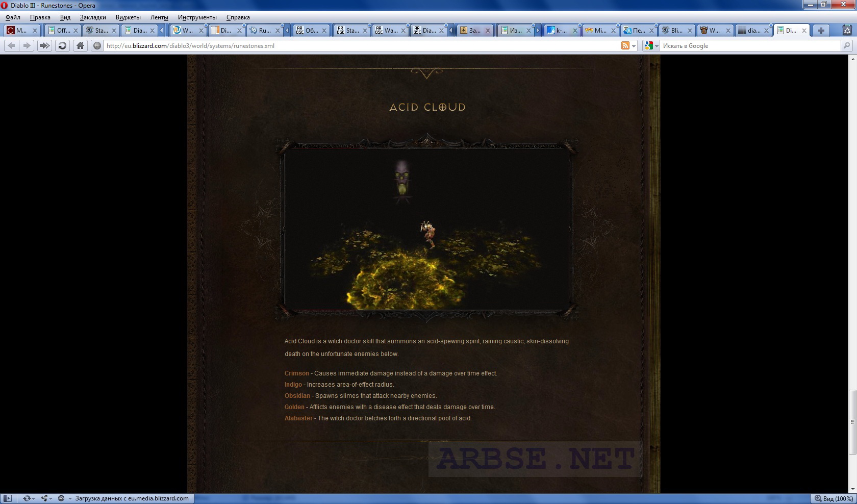
Task: Close the 'M...' first tab
Action: 35,31
